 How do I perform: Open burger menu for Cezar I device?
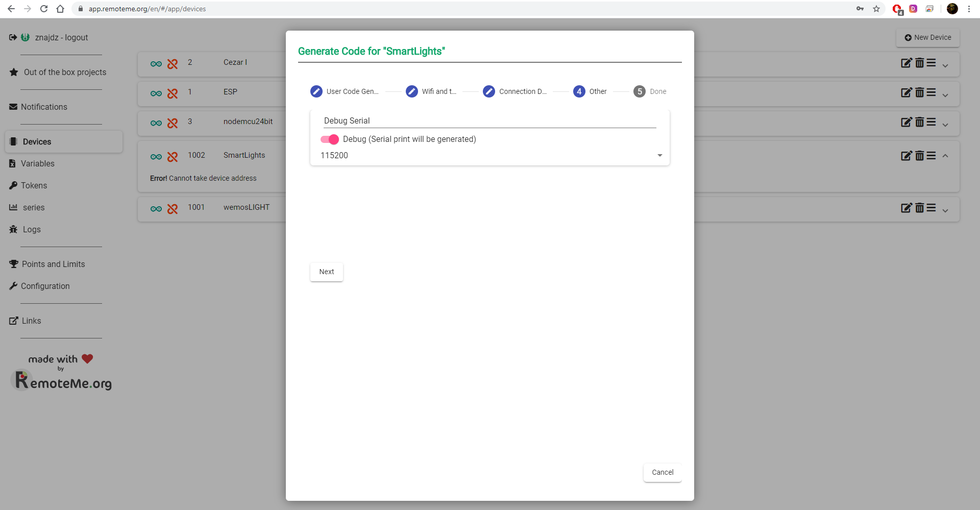(x=932, y=63)
